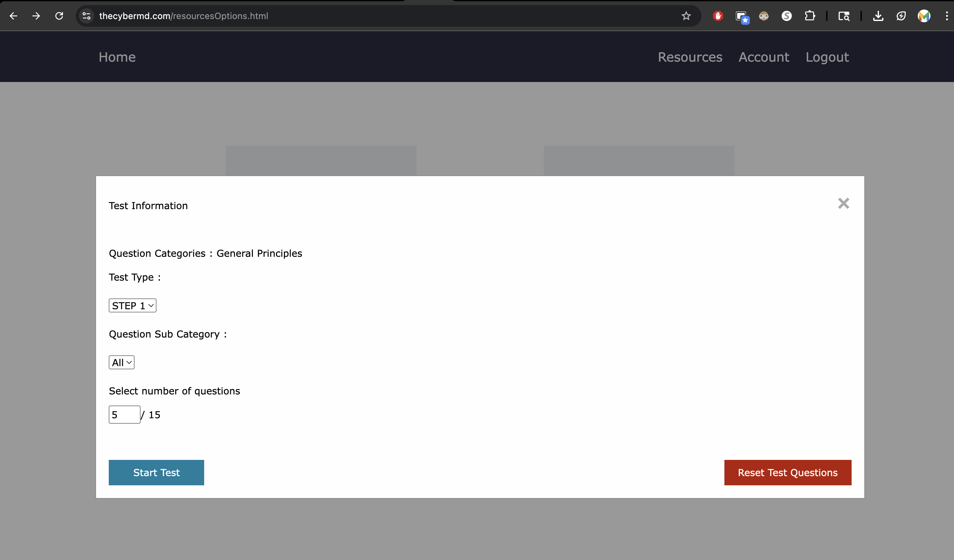Close the Test Information dialog
This screenshot has height=560, width=954.
click(x=843, y=204)
